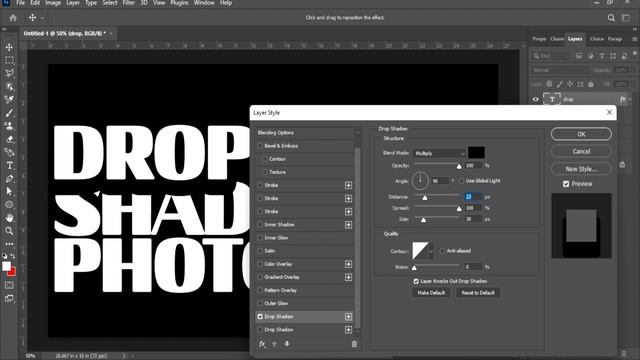Enable the Inner Glow checkbox
Screen dimensions: 640x360
pyautogui.click(x=260, y=238)
